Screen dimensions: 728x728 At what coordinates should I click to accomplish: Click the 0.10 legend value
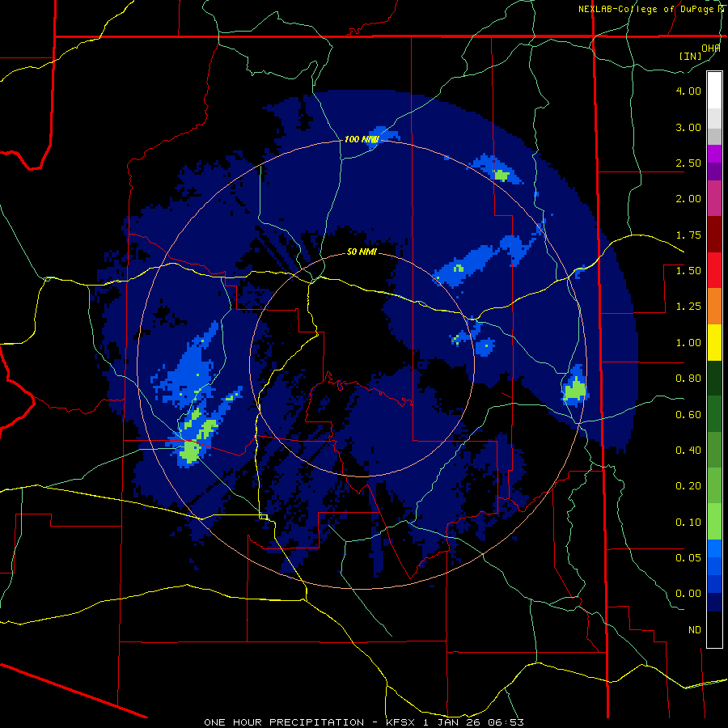click(688, 523)
